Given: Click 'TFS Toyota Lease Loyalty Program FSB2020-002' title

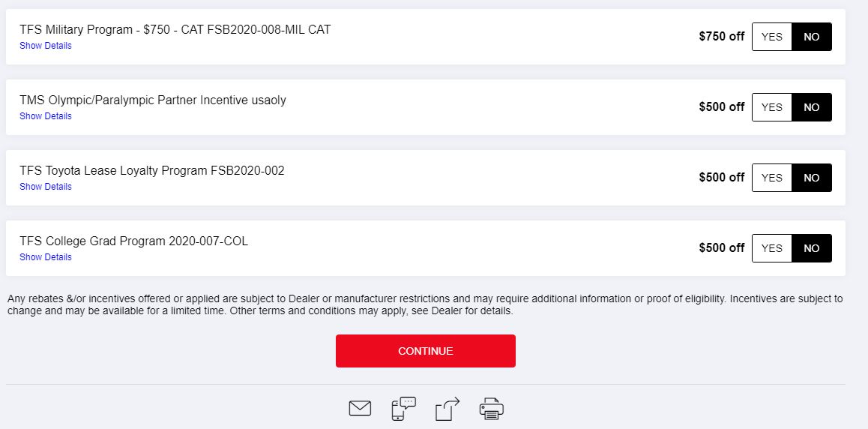Looking at the screenshot, I should pyautogui.click(x=151, y=170).
